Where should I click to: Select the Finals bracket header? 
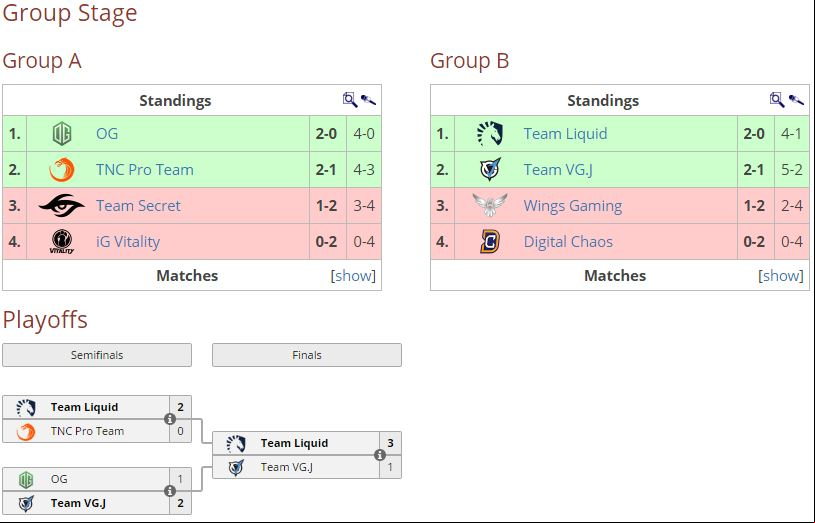(x=307, y=355)
